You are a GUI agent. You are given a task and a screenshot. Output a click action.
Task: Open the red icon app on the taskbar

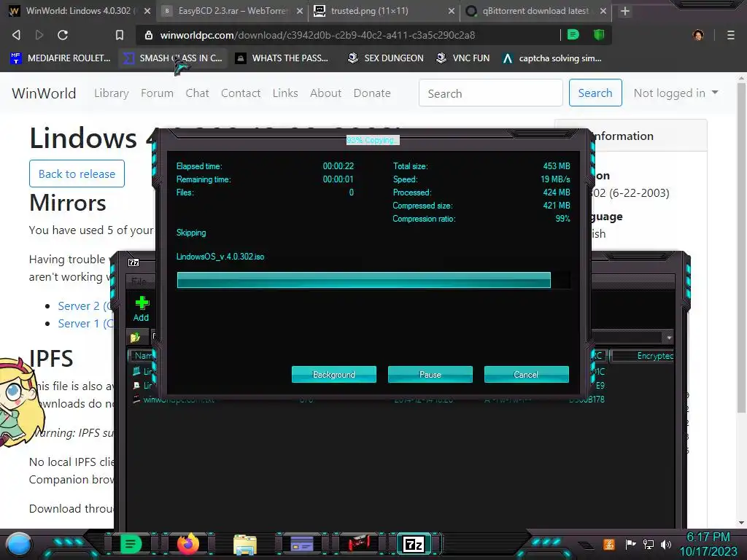tap(359, 544)
